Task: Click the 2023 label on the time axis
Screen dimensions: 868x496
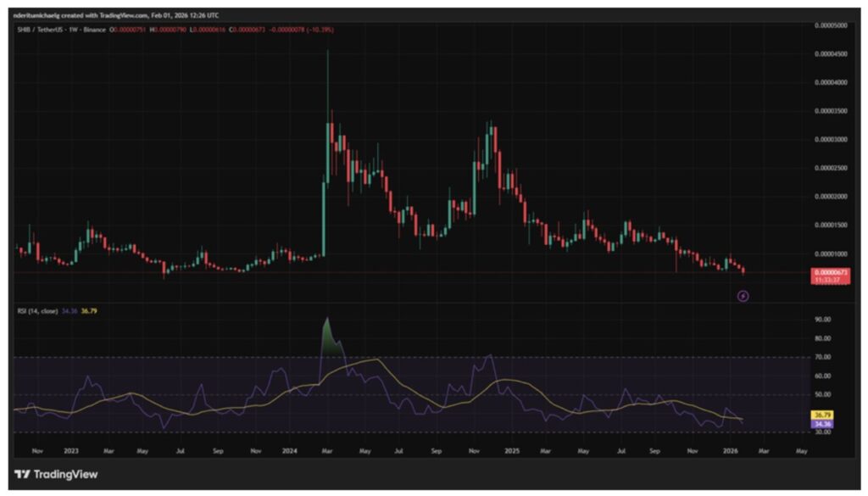Action: [71, 453]
